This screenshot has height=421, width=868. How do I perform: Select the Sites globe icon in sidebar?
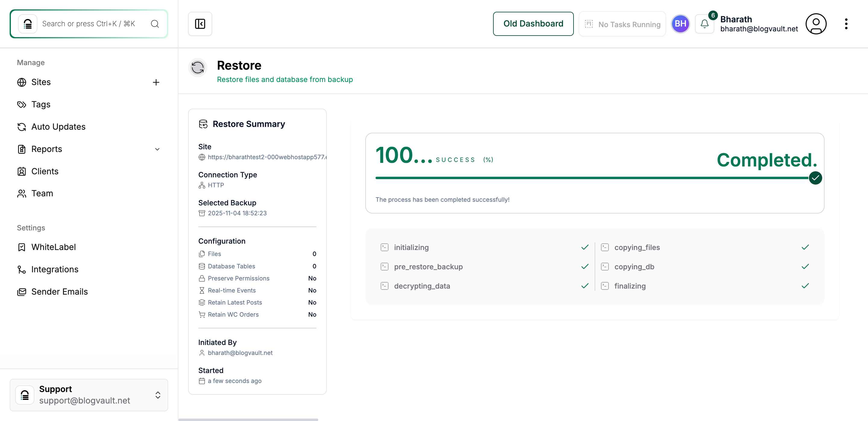tap(22, 82)
